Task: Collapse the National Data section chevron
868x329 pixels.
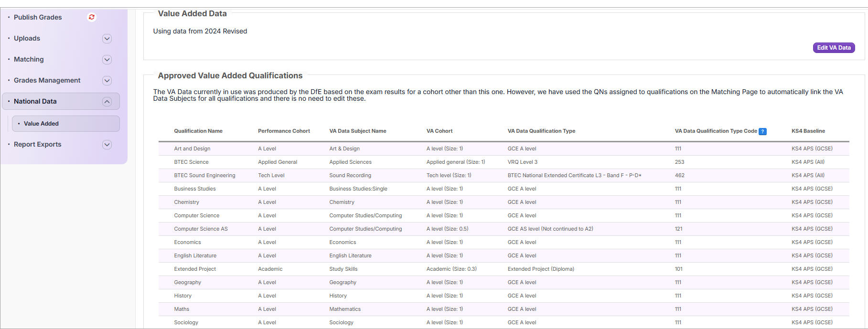Action: [107, 102]
